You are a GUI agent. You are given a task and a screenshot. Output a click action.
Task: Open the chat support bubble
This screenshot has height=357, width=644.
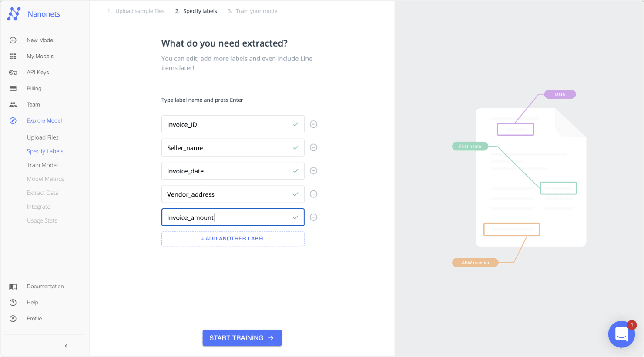(x=621, y=334)
